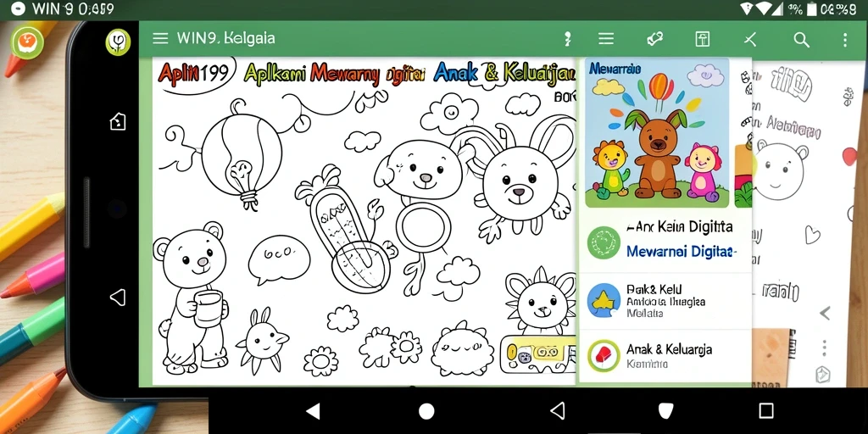
Task: Select the red-green circle icon beside Anak & Keluargja
Action: [x=604, y=355]
